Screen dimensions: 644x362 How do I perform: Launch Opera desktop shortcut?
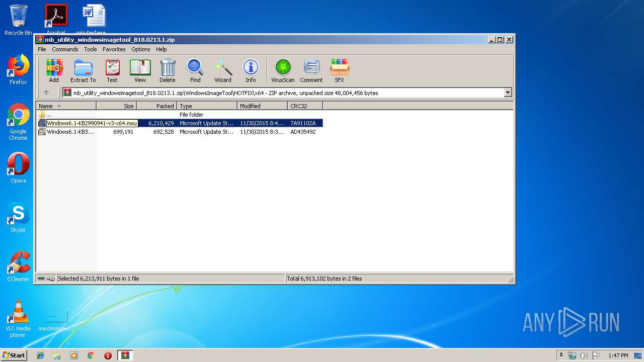(18, 168)
